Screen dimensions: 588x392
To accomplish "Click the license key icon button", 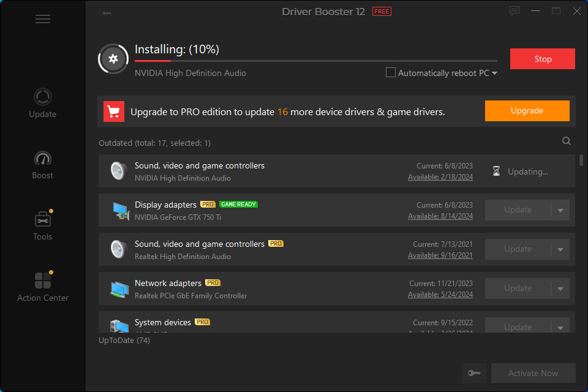I will pos(474,373).
